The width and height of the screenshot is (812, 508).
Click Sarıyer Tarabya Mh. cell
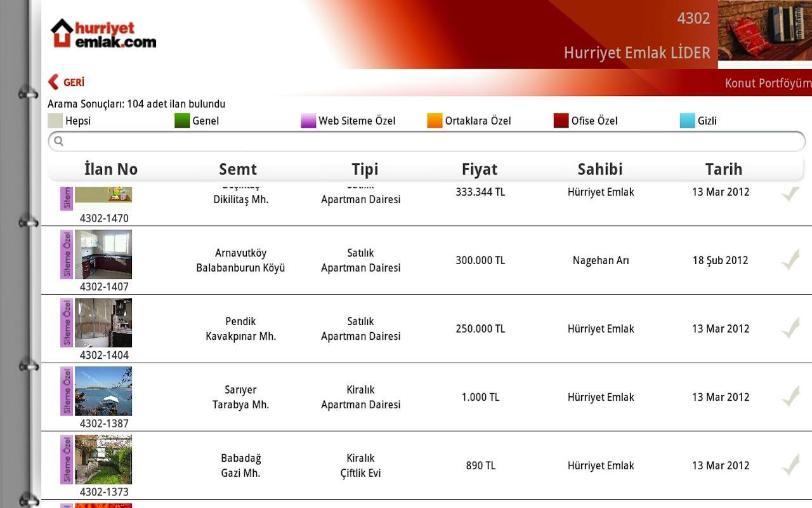[x=240, y=398]
